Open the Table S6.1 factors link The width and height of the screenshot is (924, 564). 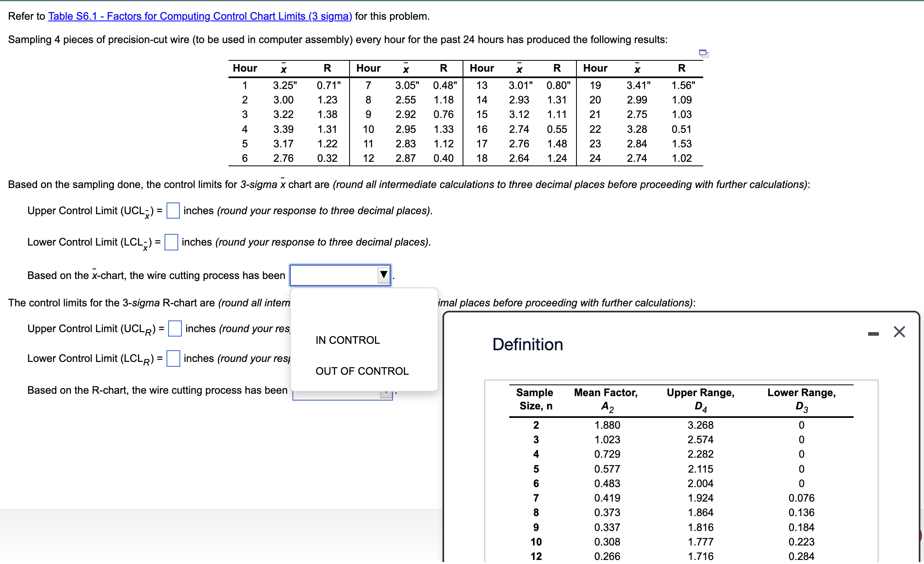[x=200, y=17]
